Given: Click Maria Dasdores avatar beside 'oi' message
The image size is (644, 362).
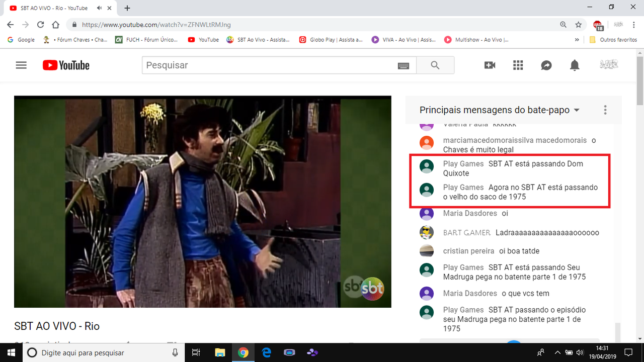Looking at the screenshot, I should pyautogui.click(x=427, y=213).
